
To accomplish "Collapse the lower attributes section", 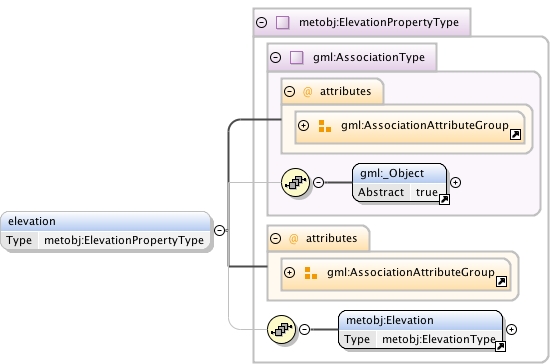I will click(275, 239).
